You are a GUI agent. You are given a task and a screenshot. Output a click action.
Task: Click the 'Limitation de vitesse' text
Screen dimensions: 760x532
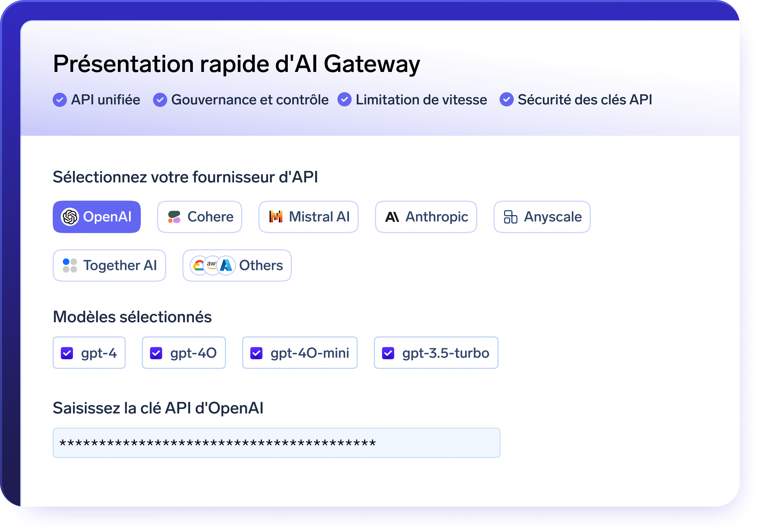[x=421, y=100]
